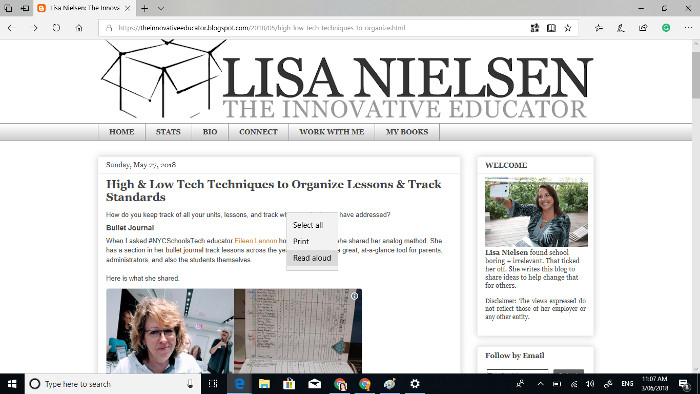Click the Add notes pen icon
Screen dimensions: 700x394
pos(621,28)
